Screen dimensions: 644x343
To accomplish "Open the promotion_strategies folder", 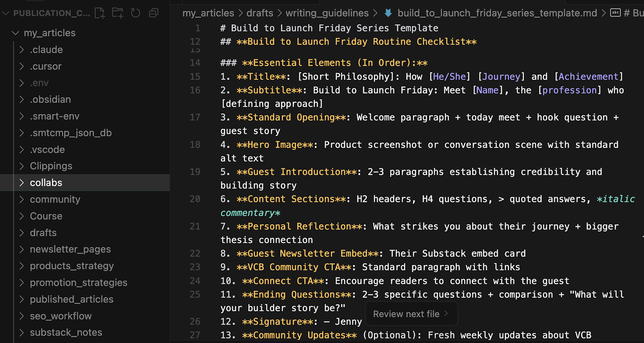I will pyautogui.click(x=78, y=283).
